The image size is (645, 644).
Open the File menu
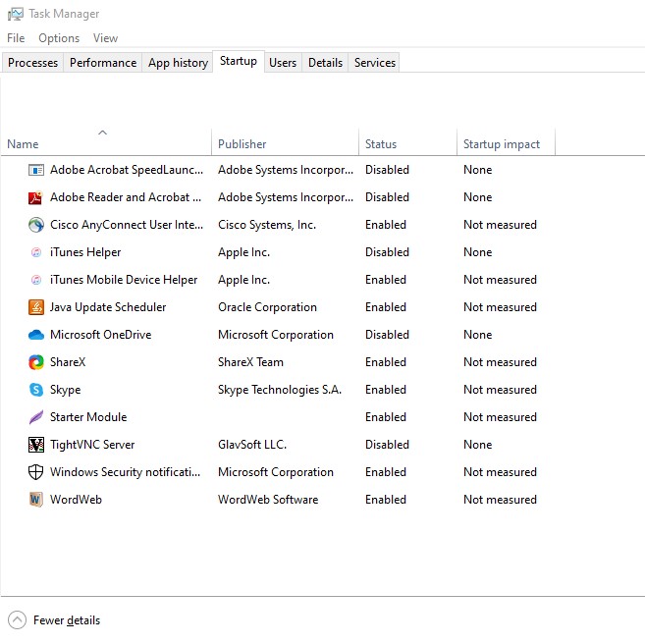point(16,38)
